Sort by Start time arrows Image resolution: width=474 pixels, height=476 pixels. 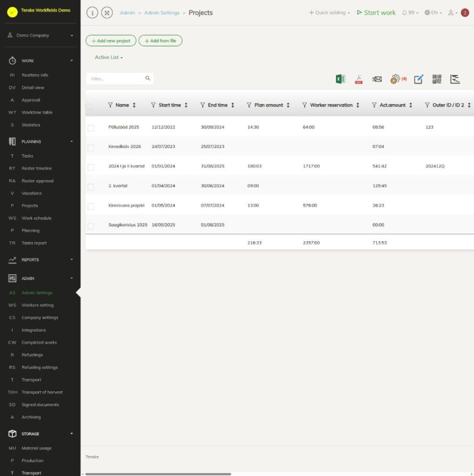pos(186,105)
